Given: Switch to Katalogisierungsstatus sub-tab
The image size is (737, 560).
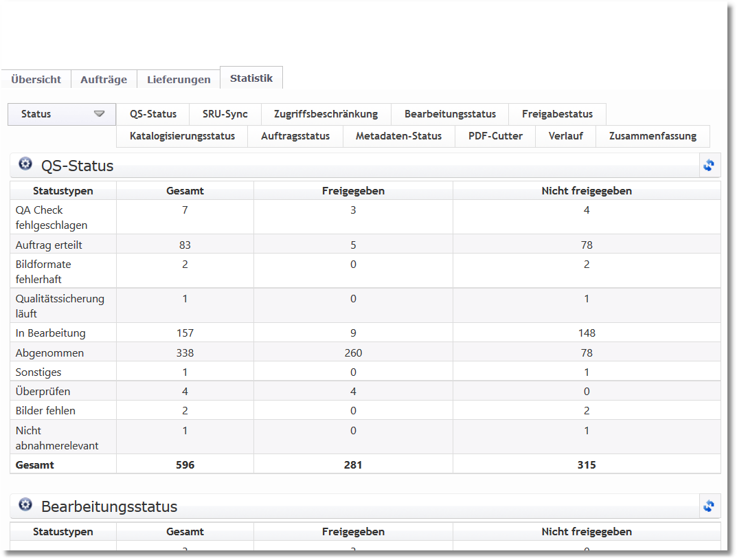Looking at the screenshot, I should [182, 136].
